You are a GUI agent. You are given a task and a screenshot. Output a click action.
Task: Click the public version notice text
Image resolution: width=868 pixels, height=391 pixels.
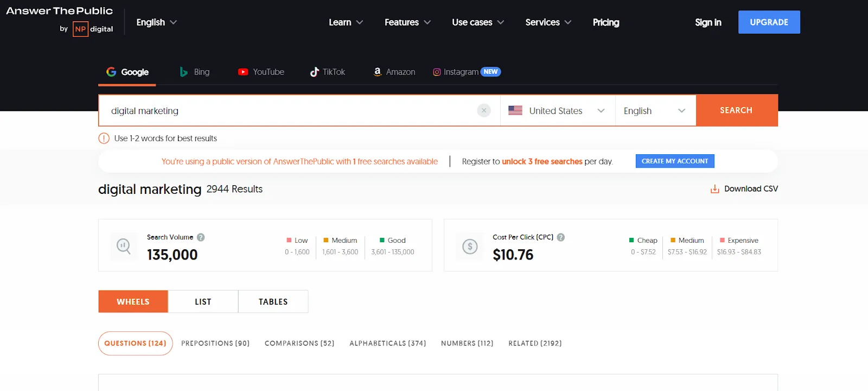[x=299, y=161]
